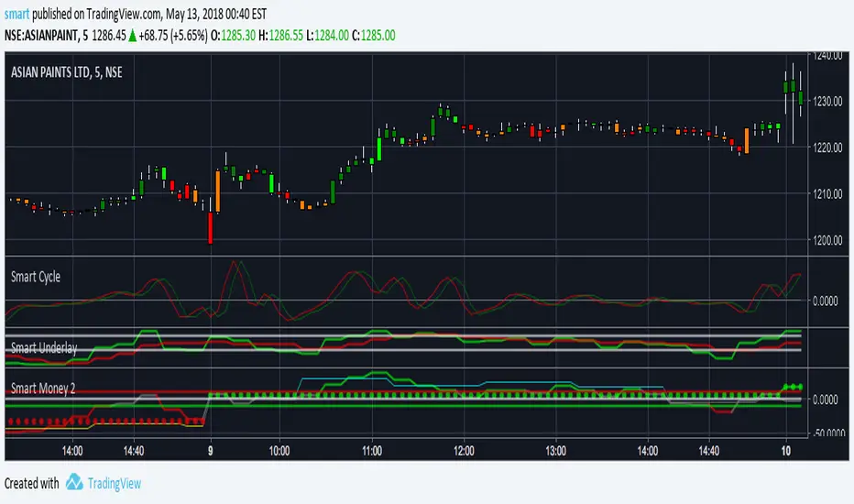Click the 0.0000 label of Smart Cycle pane
The image size is (854, 504).
pos(826,301)
